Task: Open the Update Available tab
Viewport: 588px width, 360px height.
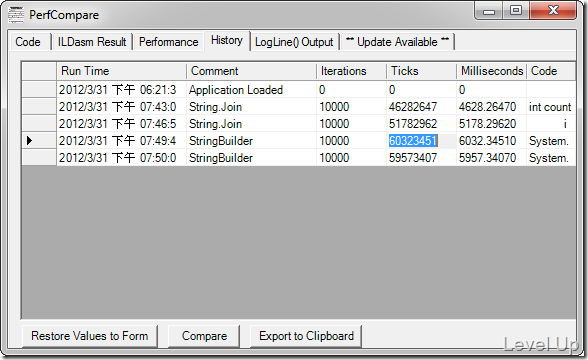Action: tap(397, 42)
